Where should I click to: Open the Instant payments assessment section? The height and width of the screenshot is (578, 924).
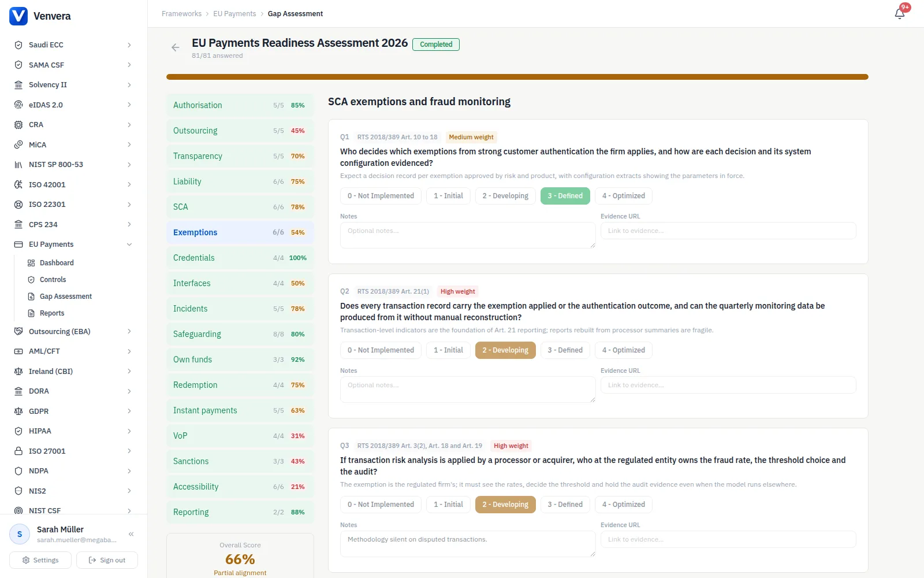coord(240,410)
